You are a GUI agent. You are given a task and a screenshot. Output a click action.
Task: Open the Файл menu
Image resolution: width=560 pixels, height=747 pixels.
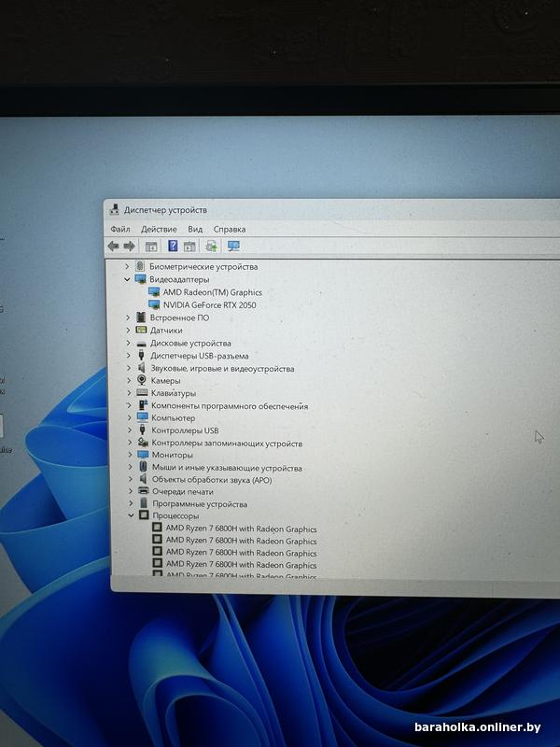pyautogui.click(x=120, y=229)
